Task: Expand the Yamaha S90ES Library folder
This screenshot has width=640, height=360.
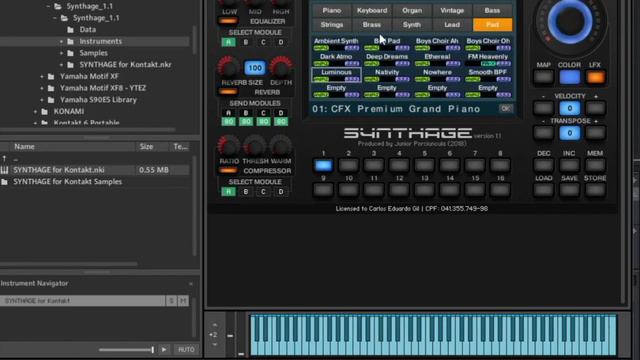Action: click(x=42, y=100)
